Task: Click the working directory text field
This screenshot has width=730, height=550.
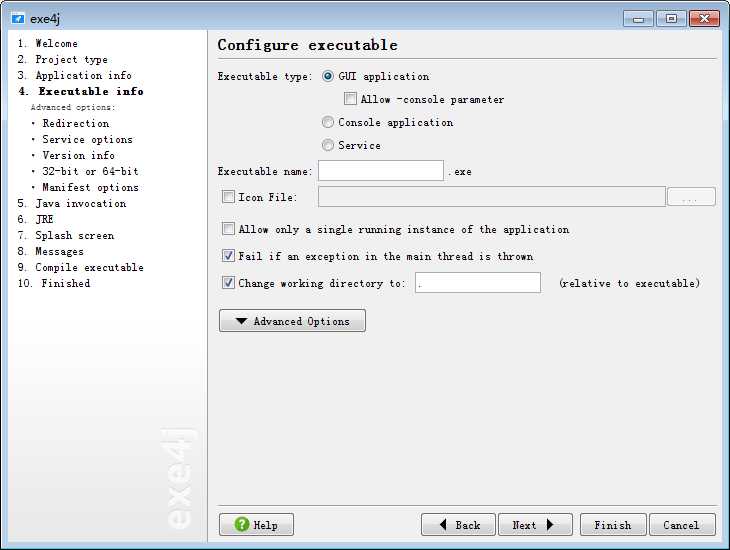Action: 478,283
